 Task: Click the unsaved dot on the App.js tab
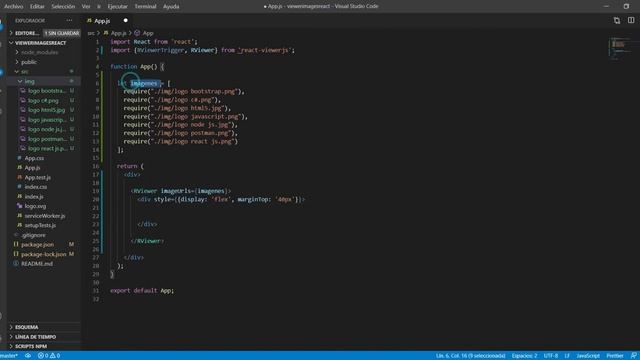click(x=126, y=20)
